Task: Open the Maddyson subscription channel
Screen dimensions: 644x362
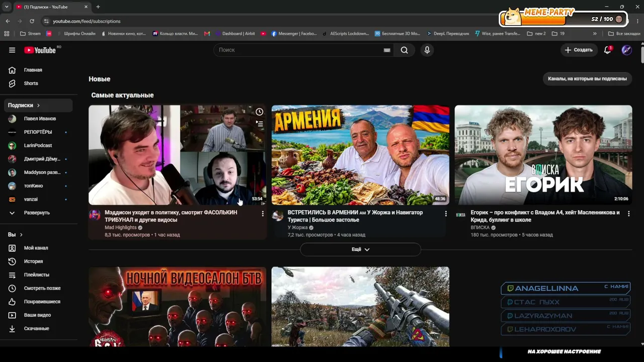Action: (38, 172)
